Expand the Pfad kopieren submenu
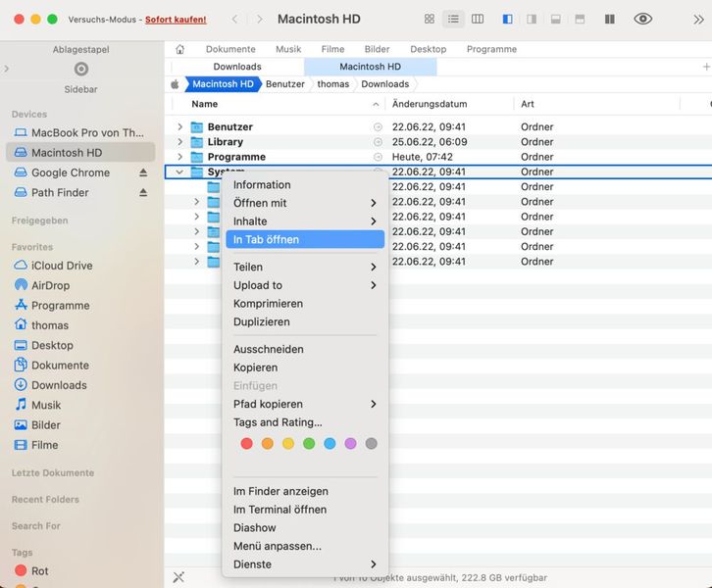Viewport: 712px width, 588px height. pyautogui.click(x=374, y=404)
